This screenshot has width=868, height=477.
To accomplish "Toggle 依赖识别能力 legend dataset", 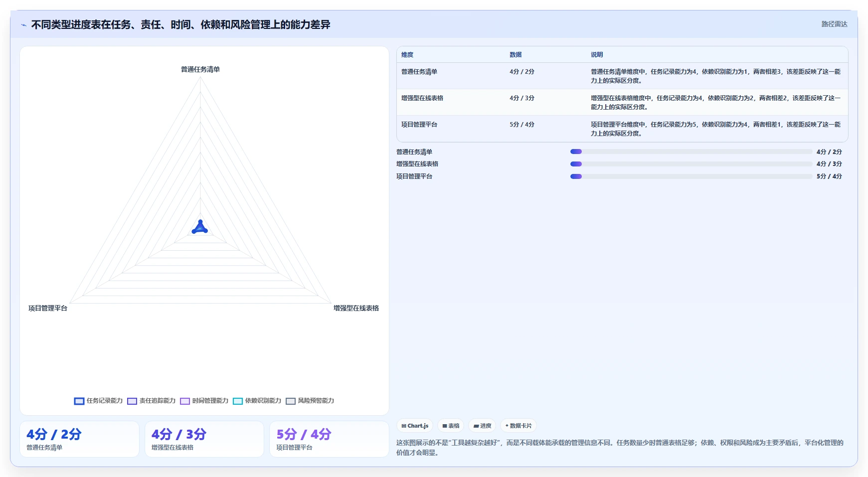I will click(257, 401).
